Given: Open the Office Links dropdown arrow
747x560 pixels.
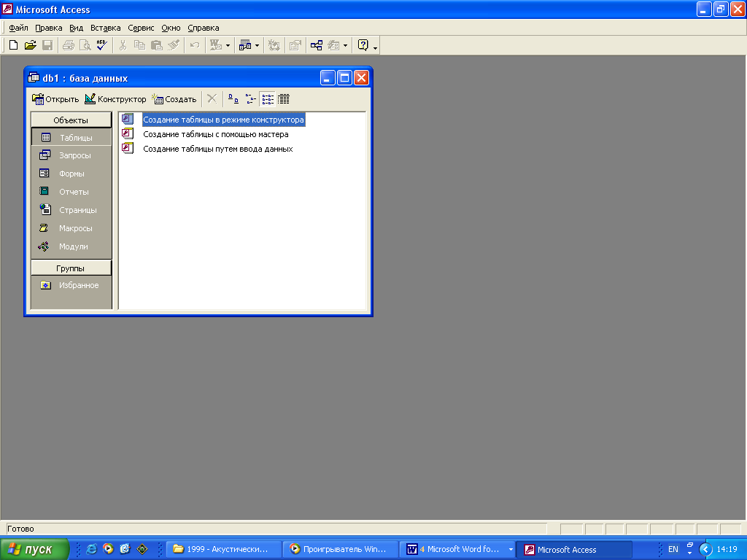Looking at the screenshot, I should pyautogui.click(x=228, y=46).
